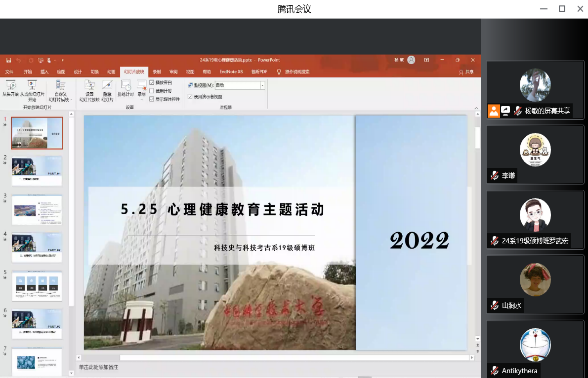Click the Rehearse Timings icon
Image resolution: width=588 pixels, height=378 pixels.
tap(126, 86)
